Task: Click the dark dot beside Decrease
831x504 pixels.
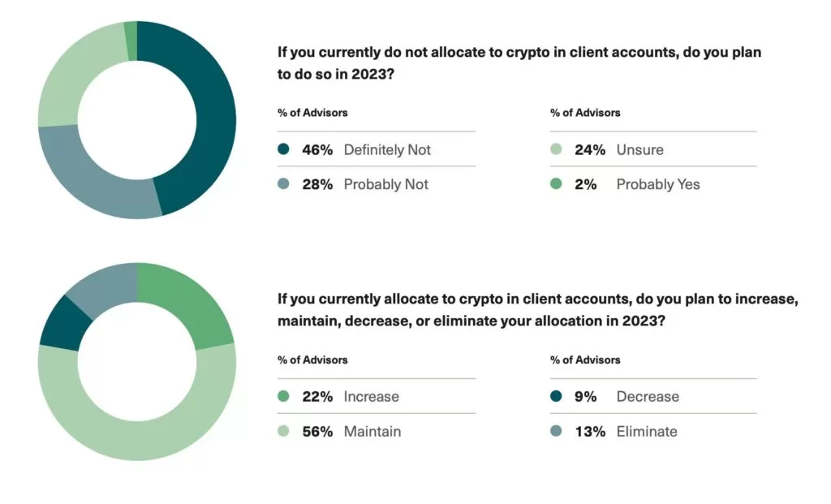Action: [x=556, y=397]
